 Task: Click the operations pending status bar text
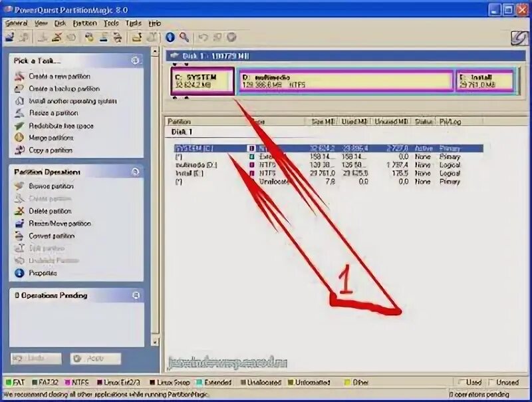pyautogui.click(x=479, y=395)
